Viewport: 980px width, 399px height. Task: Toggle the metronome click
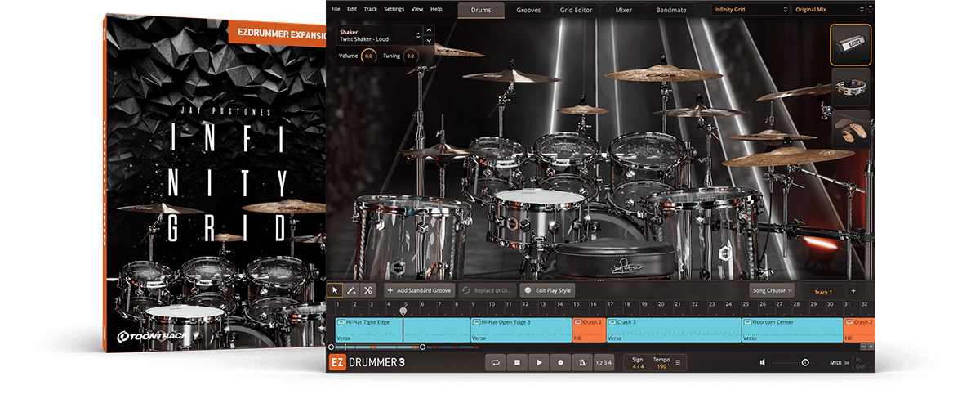(581, 362)
